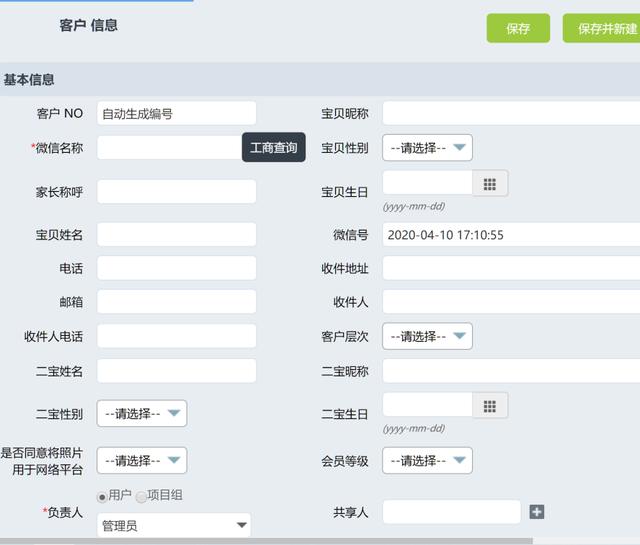The width and height of the screenshot is (640, 545).
Task: Expand the 客户层次 dropdown
Action: pyautogui.click(x=427, y=336)
